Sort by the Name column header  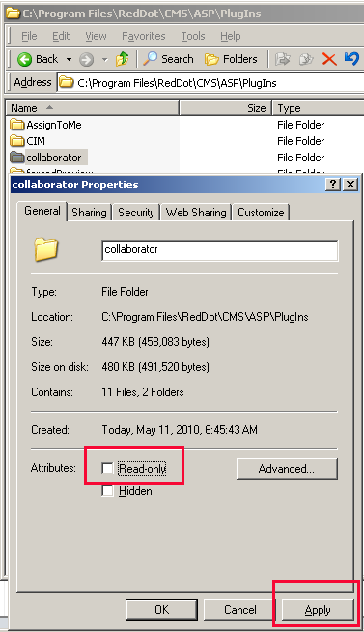(93, 108)
